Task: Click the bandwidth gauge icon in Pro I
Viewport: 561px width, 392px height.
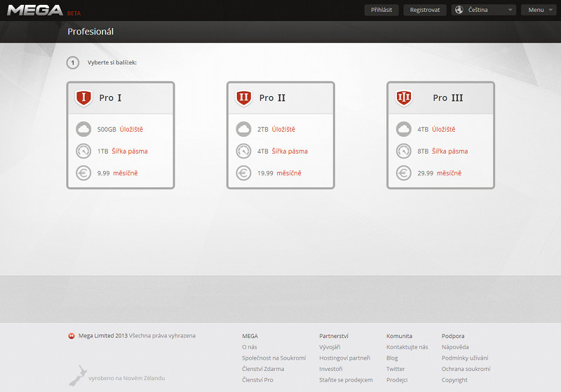Action: 83,151
